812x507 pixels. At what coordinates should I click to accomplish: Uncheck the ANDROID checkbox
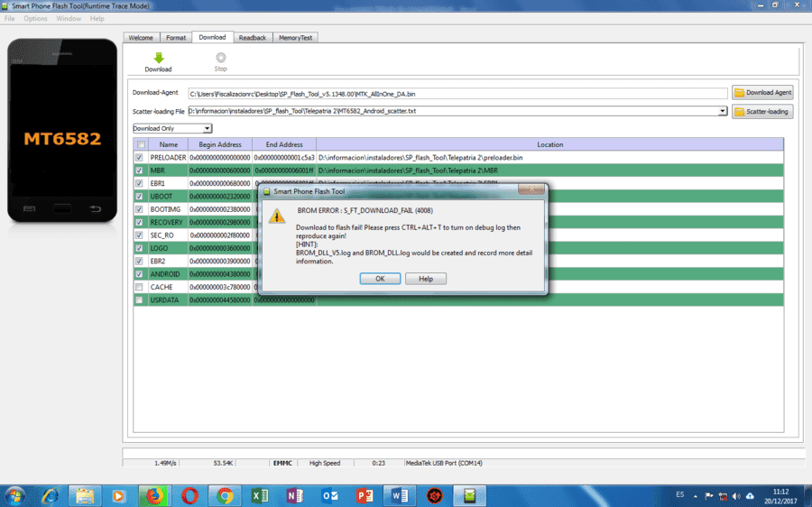point(139,274)
